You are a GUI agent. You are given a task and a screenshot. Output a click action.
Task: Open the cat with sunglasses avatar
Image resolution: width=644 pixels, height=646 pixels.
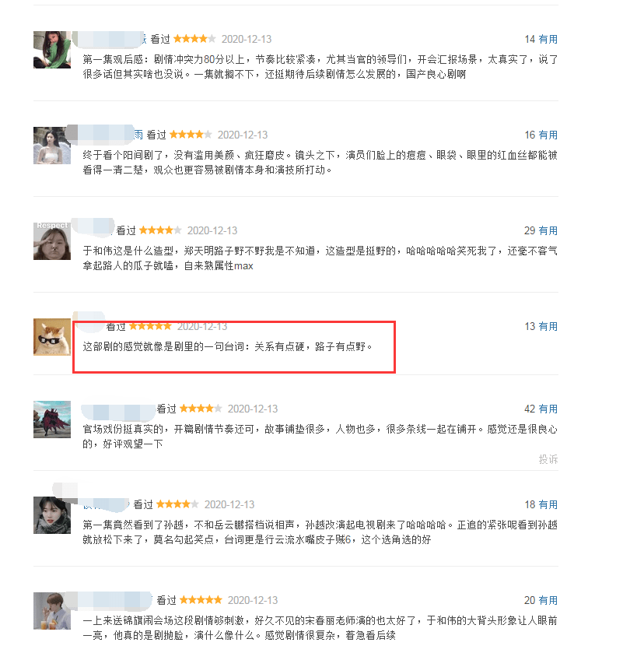click(52, 337)
